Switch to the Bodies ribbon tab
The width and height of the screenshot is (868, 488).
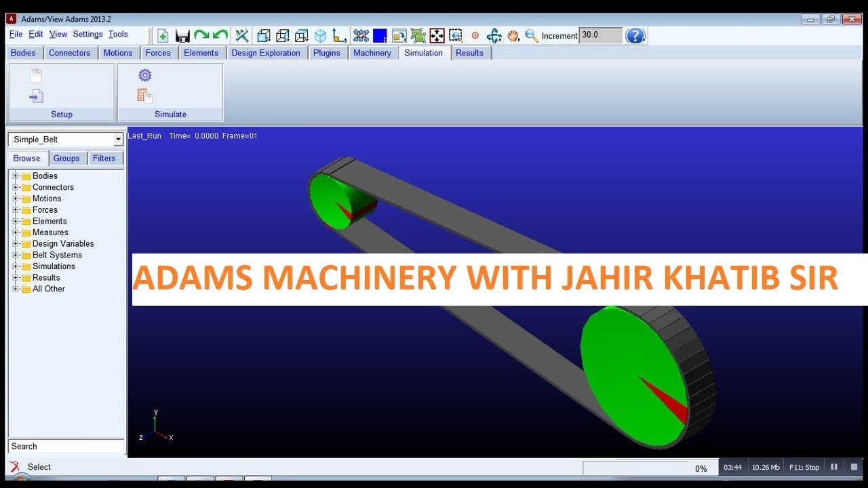point(24,53)
